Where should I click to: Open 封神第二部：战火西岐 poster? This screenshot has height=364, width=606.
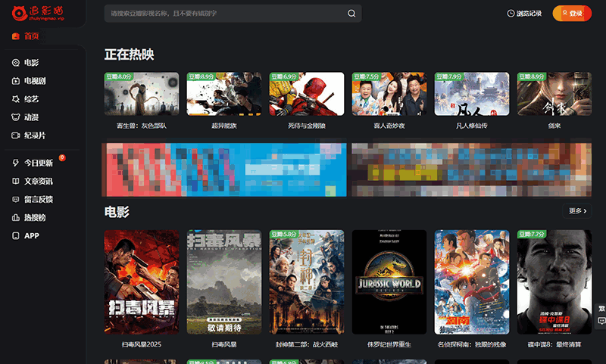307,282
